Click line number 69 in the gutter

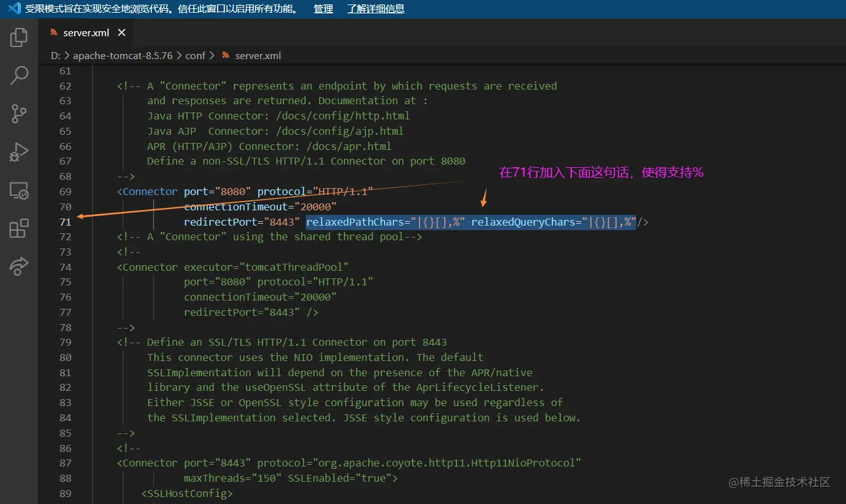pyautogui.click(x=65, y=191)
